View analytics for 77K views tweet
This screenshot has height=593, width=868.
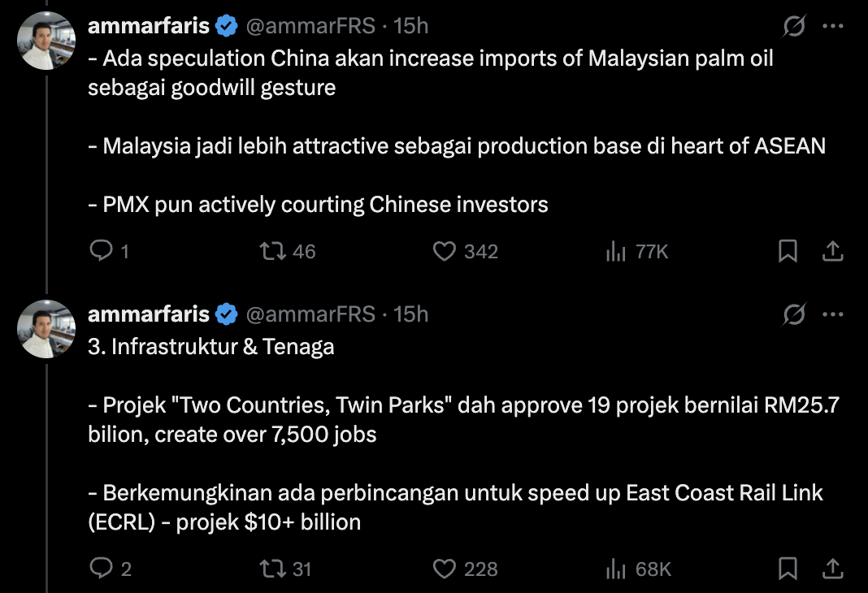pos(615,252)
